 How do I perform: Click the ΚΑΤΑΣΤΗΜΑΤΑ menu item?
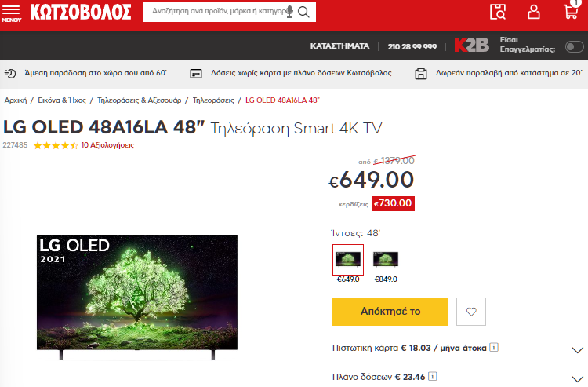tap(339, 46)
